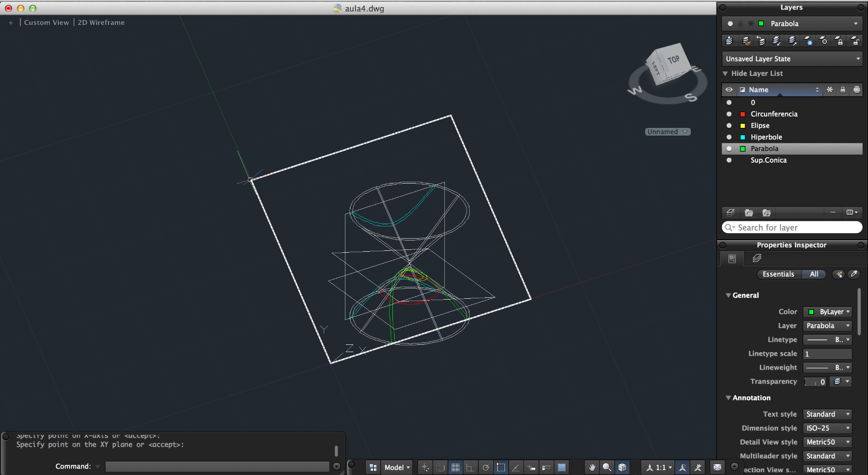Open the Model layout dropdown

pyautogui.click(x=397, y=467)
